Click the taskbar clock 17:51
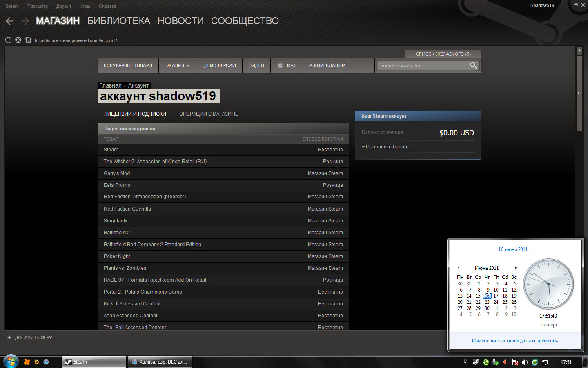The height and width of the screenshot is (368, 588). pos(566,362)
